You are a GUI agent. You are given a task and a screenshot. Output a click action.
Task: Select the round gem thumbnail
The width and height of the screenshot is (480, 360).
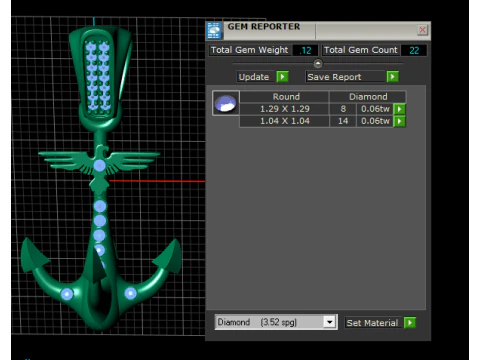click(x=226, y=103)
